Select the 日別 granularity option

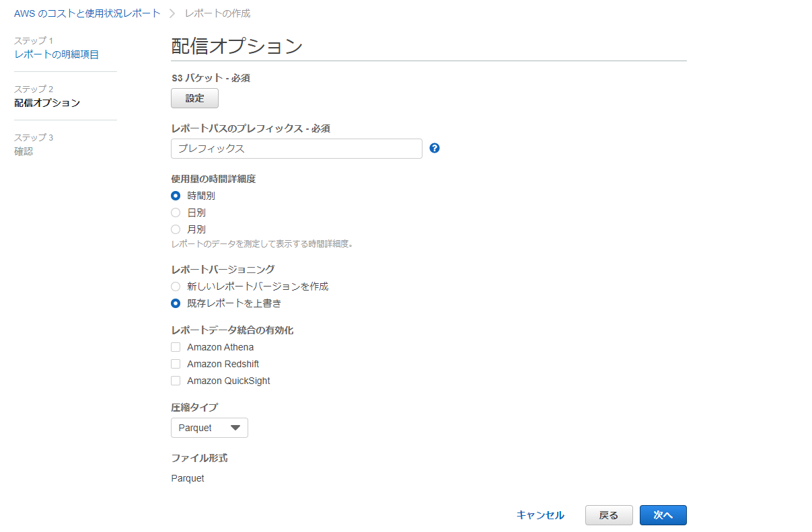[176, 213]
